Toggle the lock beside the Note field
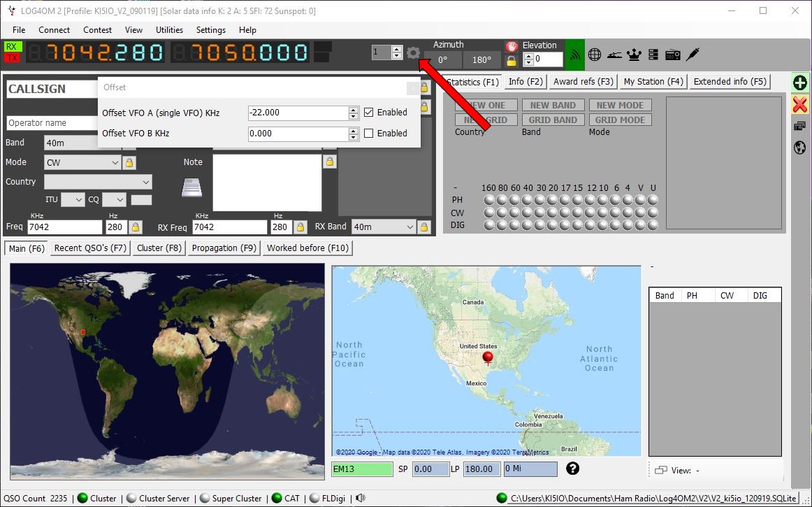Viewport: 812px width, 507px height. click(329, 162)
